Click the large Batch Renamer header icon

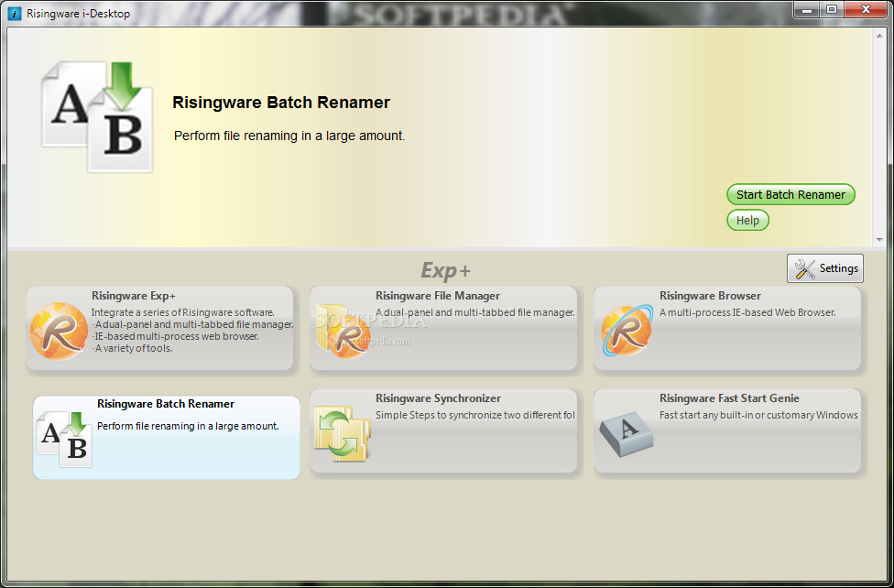(97, 117)
